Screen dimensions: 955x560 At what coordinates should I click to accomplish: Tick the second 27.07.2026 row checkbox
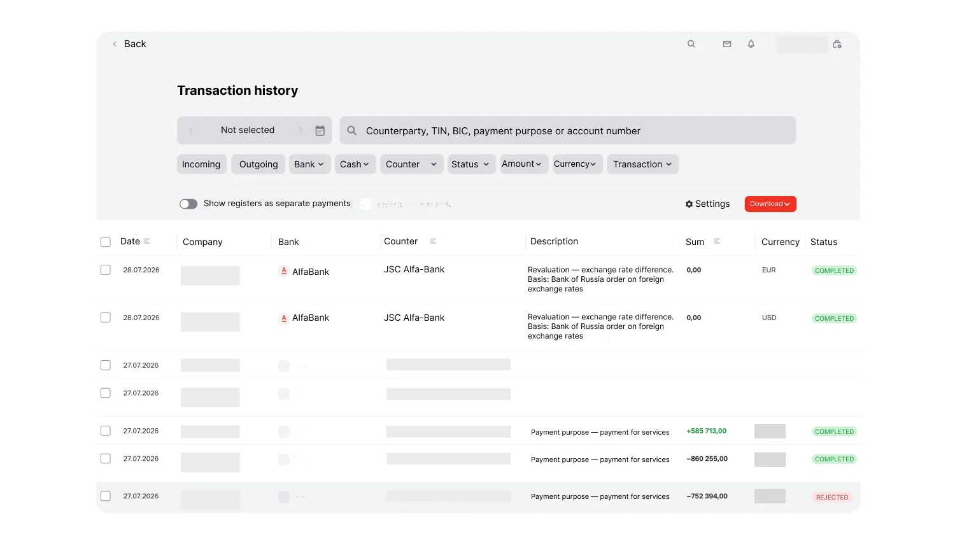coord(106,393)
